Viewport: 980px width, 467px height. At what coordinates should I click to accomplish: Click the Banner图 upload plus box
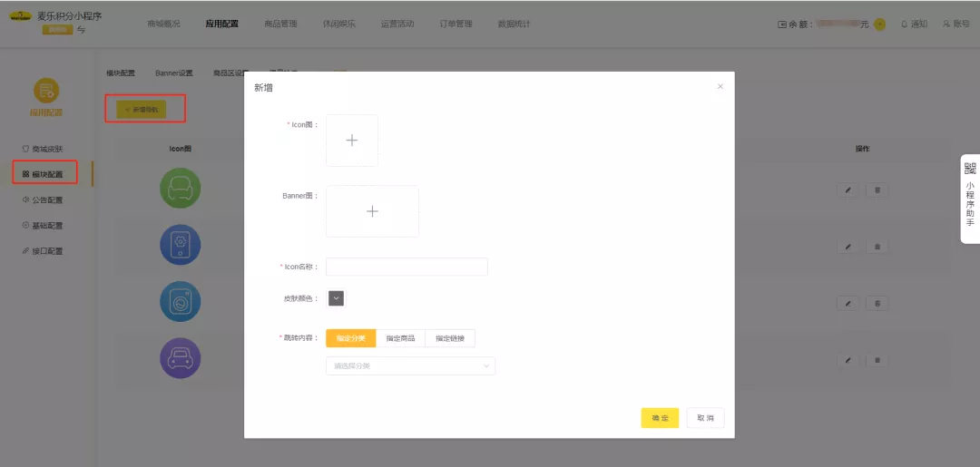click(x=372, y=211)
